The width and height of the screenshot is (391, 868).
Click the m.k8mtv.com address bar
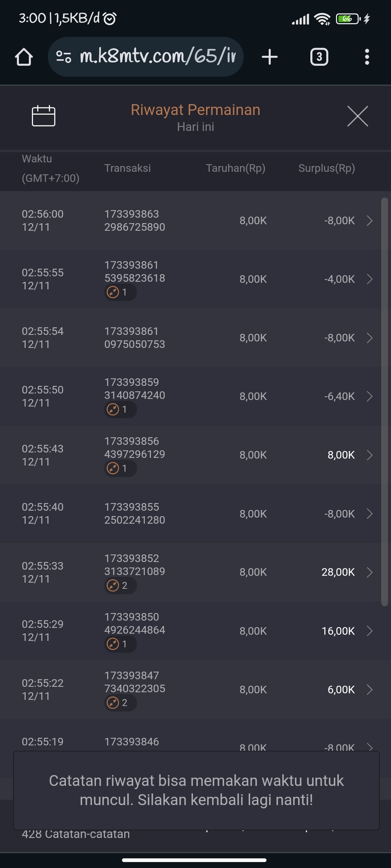(x=157, y=57)
